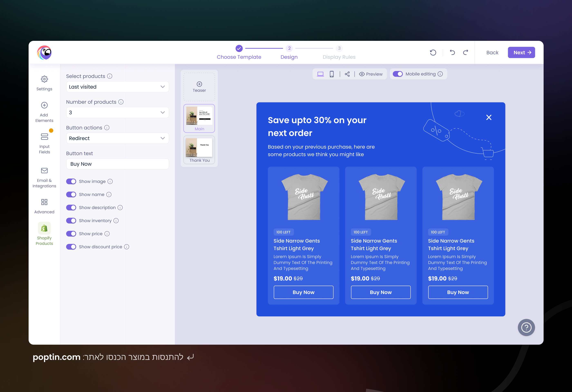Open Shopify Products section
The image size is (572, 392).
tap(44, 234)
